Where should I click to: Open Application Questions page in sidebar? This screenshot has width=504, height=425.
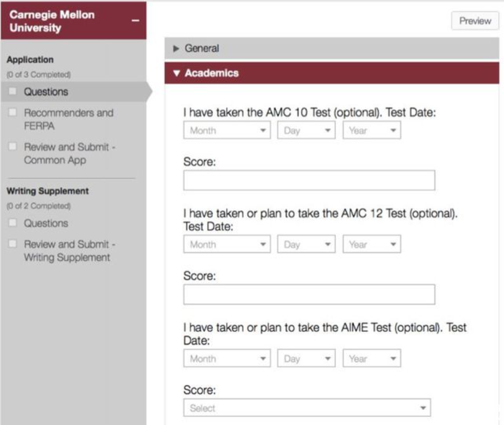coord(46,92)
